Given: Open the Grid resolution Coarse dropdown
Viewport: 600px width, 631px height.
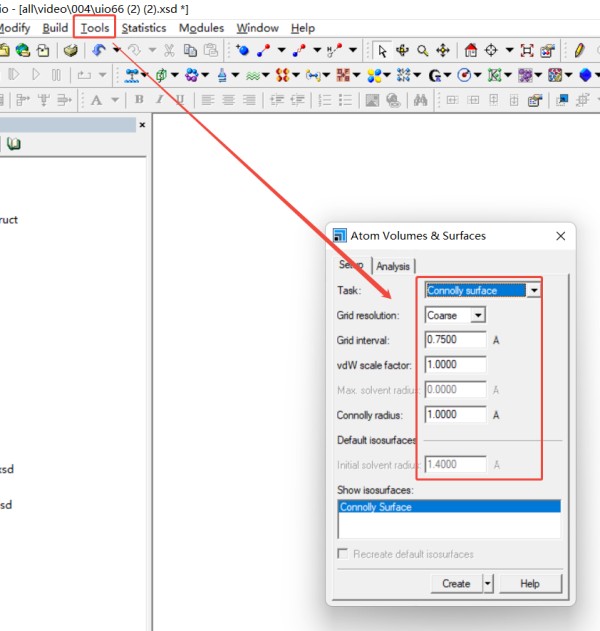Looking at the screenshot, I should click(x=478, y=315).
